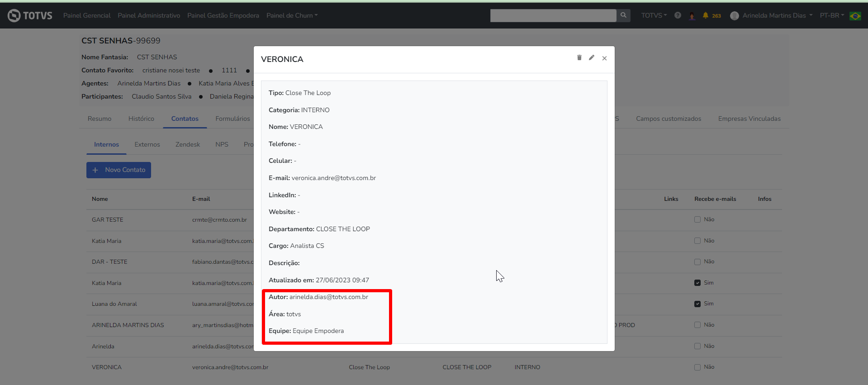Click veronica.andre@totvs.com.br in the table row

(230, 367)
